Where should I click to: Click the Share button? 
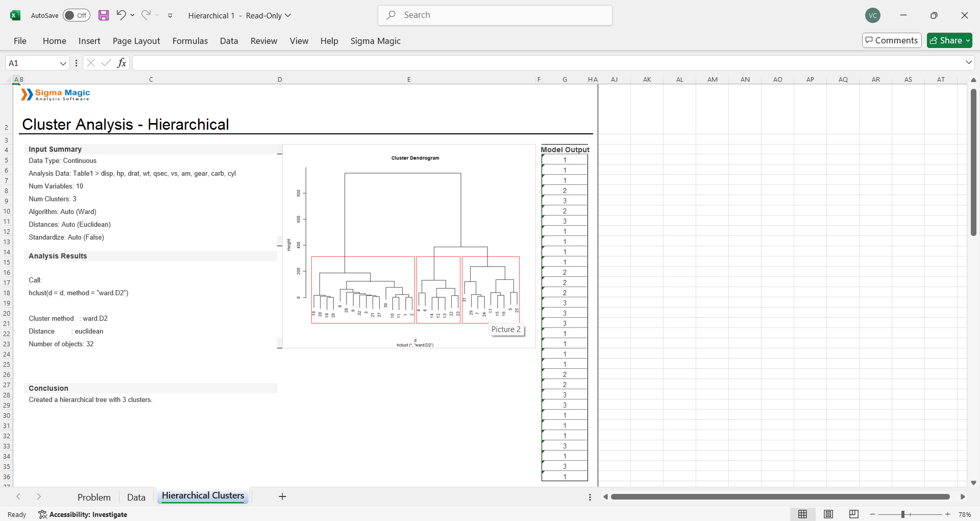949,40
